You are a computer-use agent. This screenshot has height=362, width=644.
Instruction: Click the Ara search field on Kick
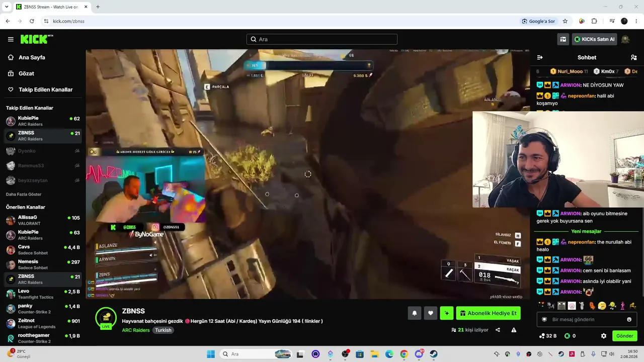click(x=322, y=39)
